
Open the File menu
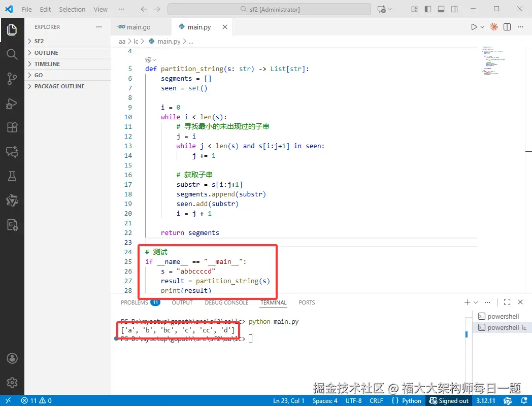coord(27,9)
